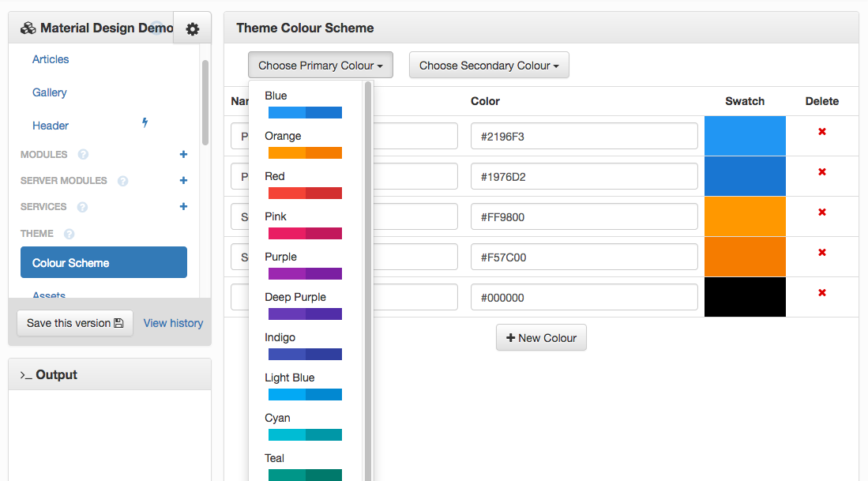Collapse the Choose Primary Colour dropdown
This screenshot has width=868, height=481.
click(x=320, y=66)
